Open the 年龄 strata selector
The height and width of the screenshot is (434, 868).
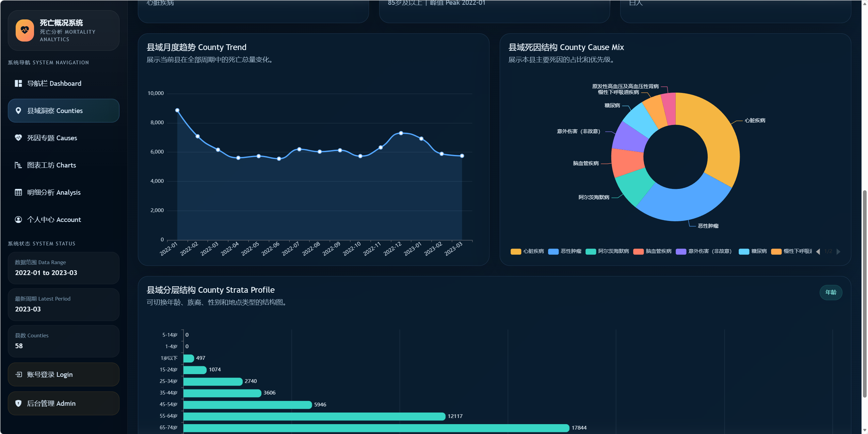[831, 292]
